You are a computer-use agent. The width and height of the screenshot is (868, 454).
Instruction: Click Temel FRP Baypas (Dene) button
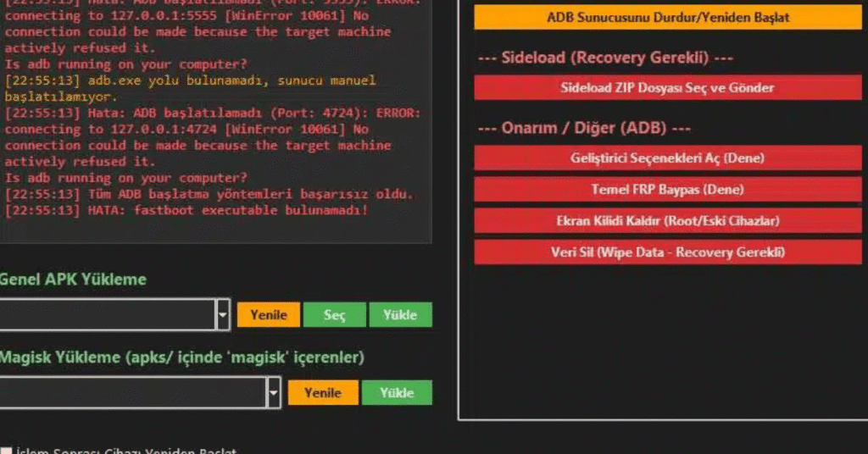pyautogui.click(x=668, y=190)
